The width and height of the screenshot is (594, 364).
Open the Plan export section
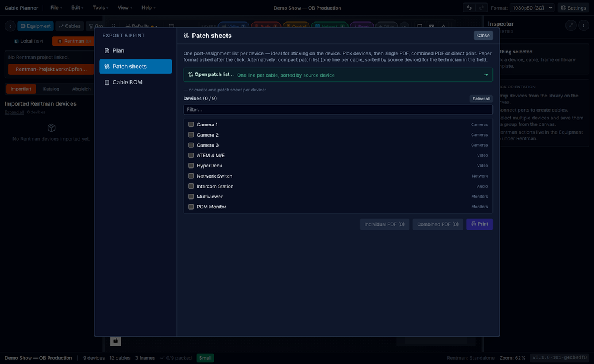135,50
